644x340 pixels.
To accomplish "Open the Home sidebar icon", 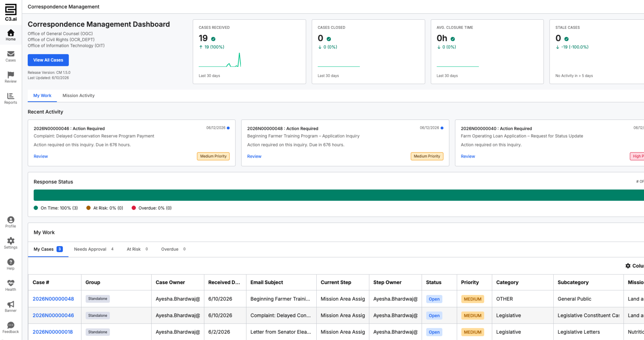I will tap(11, 35).
